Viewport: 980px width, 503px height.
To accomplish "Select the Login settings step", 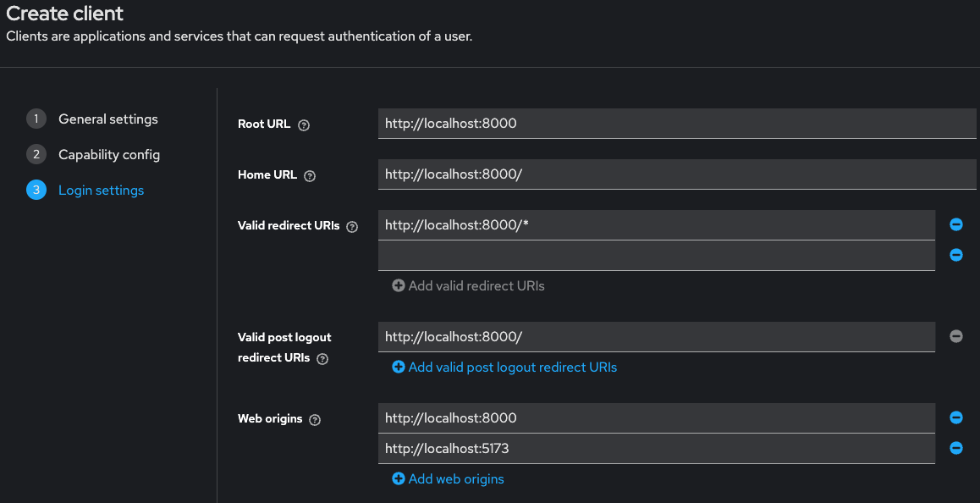I will pos(101,191).
